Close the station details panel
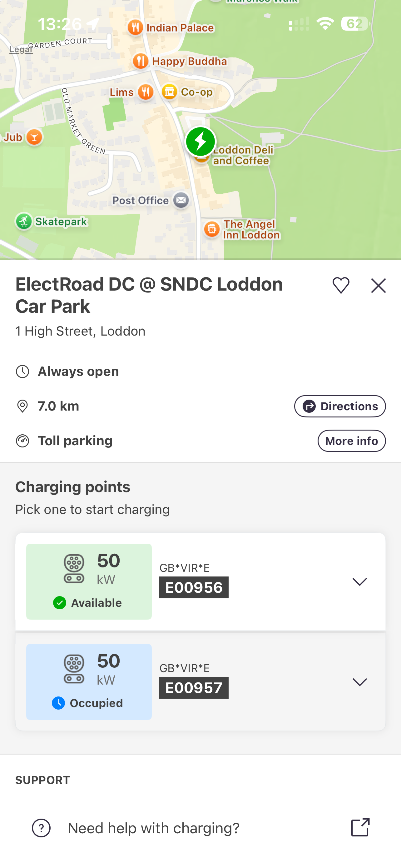Viewport: 401px width, 868px height. point(378,285)
